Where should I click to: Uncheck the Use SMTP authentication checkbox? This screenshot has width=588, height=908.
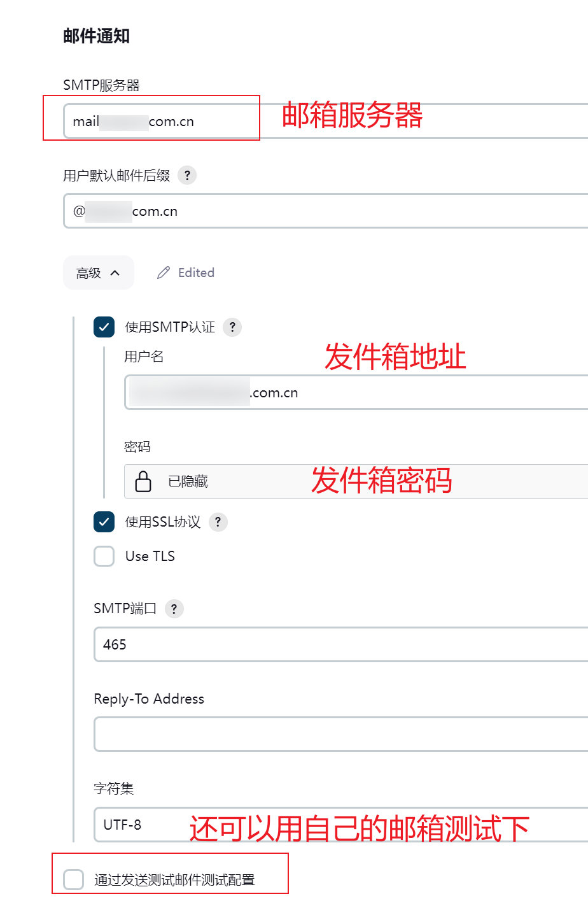(104, 327)
